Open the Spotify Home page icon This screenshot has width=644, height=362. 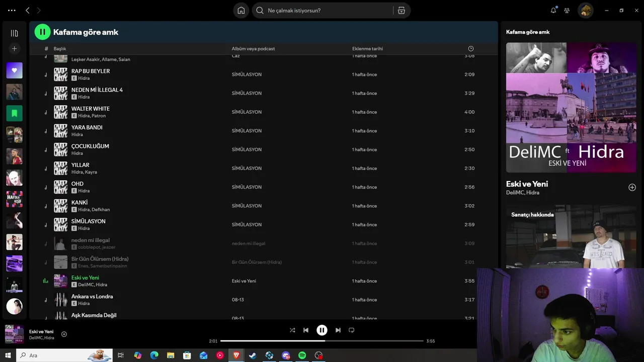[241, 11]
